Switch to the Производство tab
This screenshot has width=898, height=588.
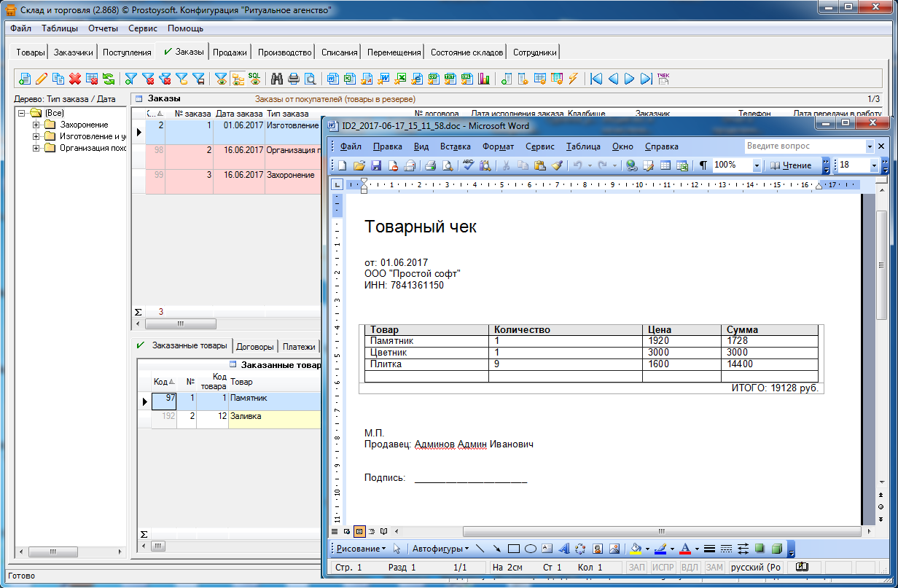click(285, 52)
